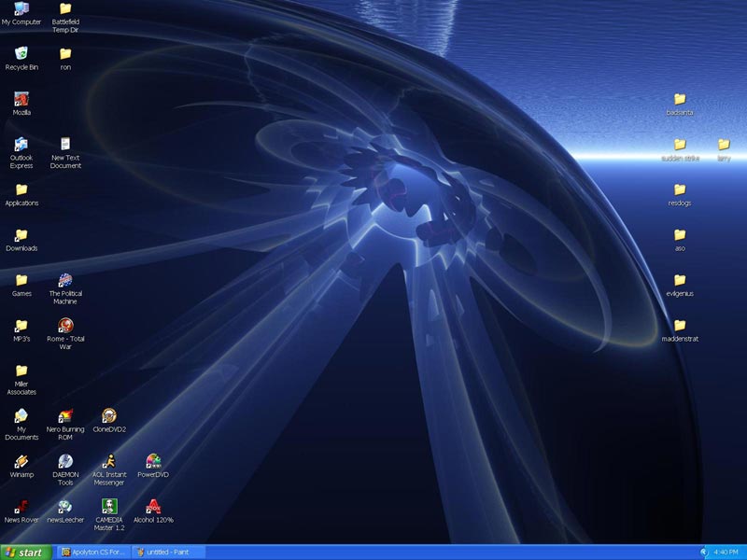This screenshot has width=747, height=560.
Task: Select the News Rover icon
Action: [x=21, y=507]
